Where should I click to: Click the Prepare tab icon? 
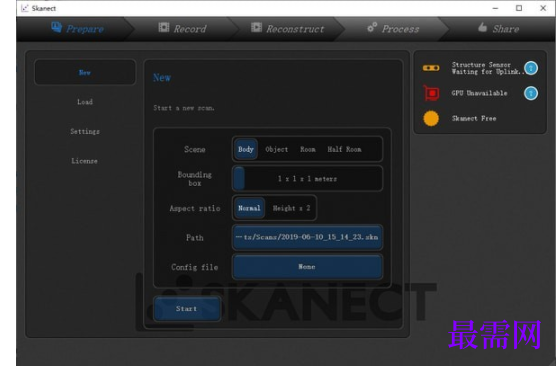click(56, 27)
